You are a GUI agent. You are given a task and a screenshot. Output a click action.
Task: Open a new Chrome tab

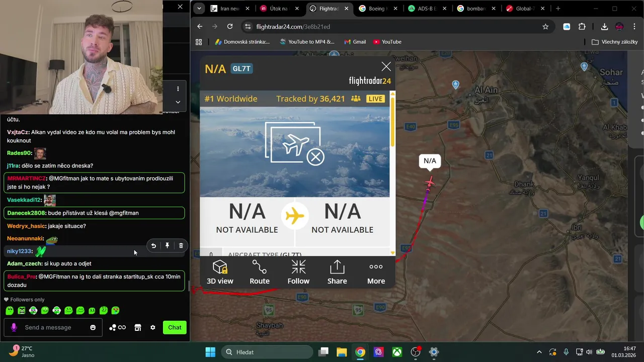point(558,9)
